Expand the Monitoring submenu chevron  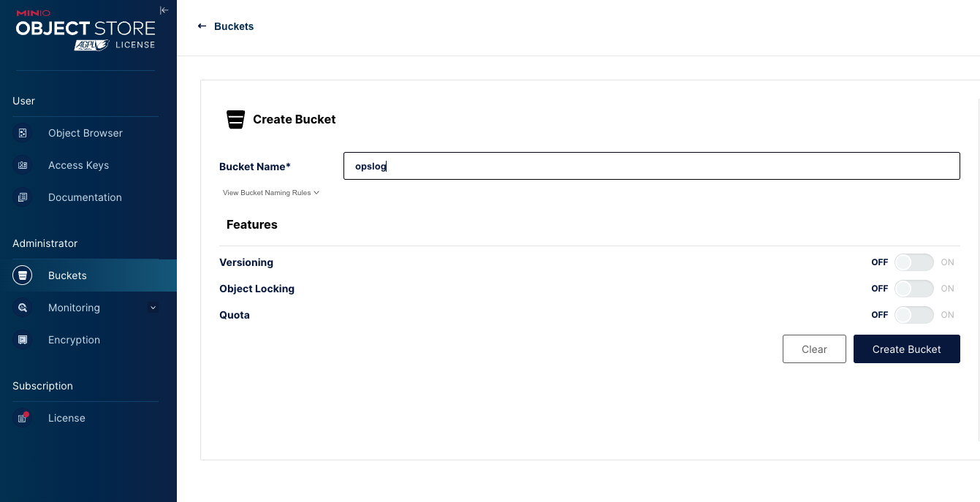tap(153, 308)
